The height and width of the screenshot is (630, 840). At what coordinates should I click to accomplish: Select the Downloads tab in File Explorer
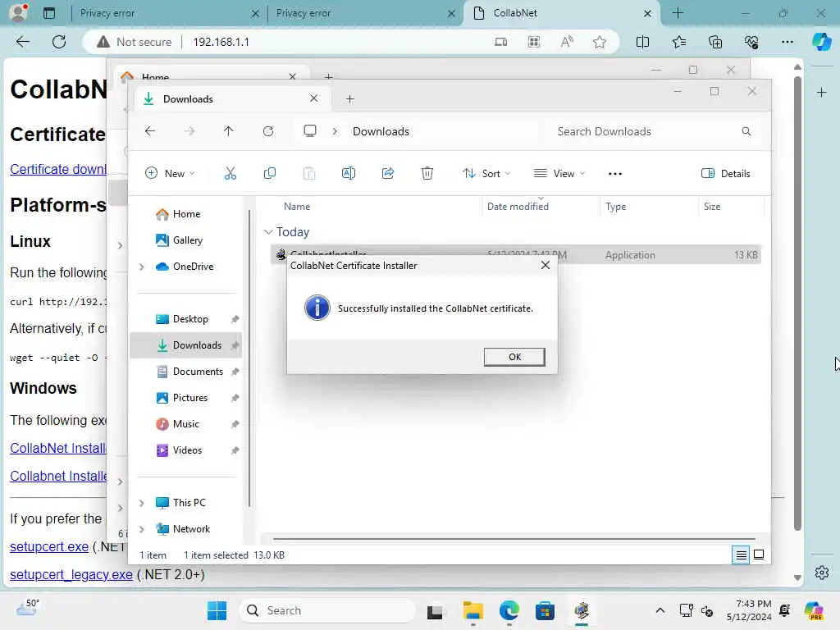(x=231, y=99)
